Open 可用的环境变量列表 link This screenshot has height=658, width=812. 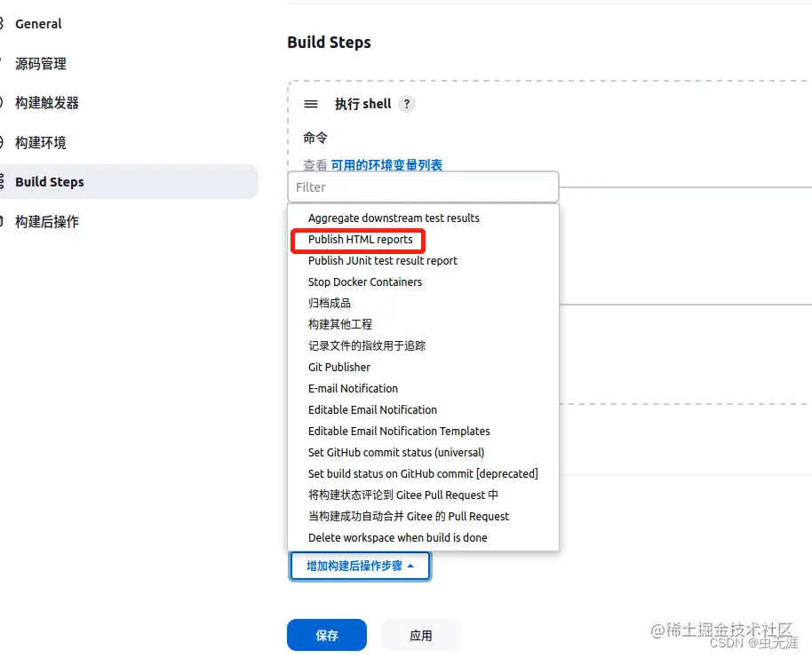pos(386,165)
